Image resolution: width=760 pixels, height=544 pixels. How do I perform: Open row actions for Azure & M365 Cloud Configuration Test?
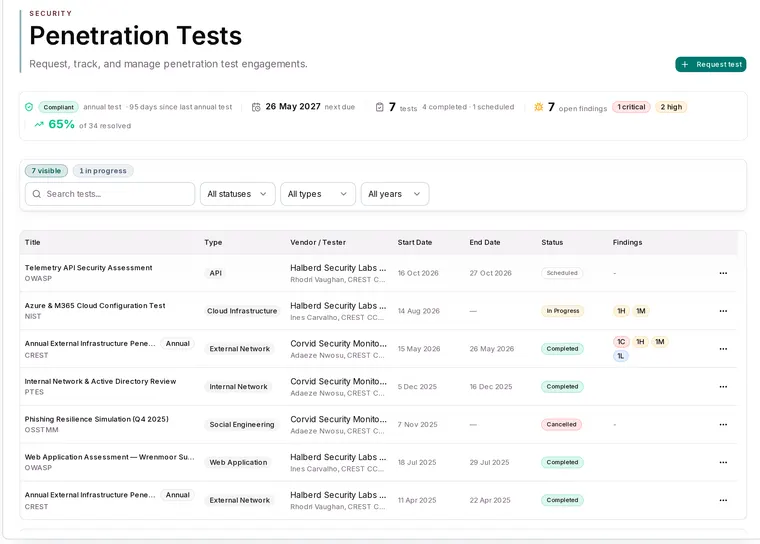click(723, 311)
